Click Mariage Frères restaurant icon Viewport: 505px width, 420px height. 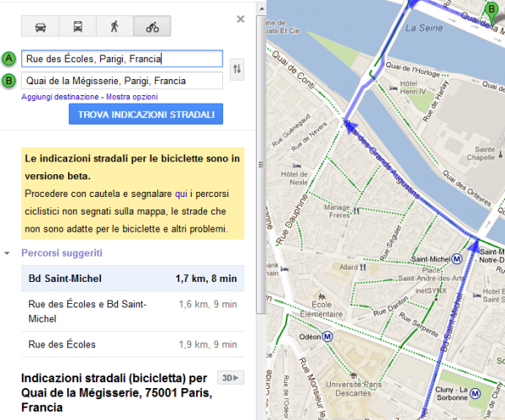(x=356, y=211)
